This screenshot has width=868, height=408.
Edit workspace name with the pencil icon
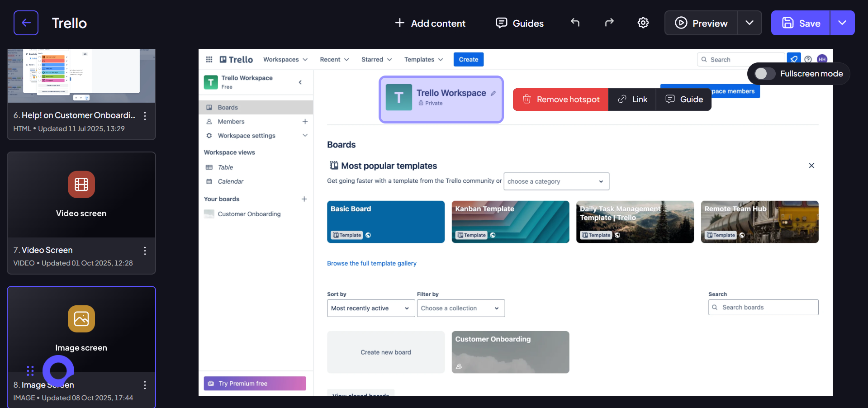click(x=493, y=93)
